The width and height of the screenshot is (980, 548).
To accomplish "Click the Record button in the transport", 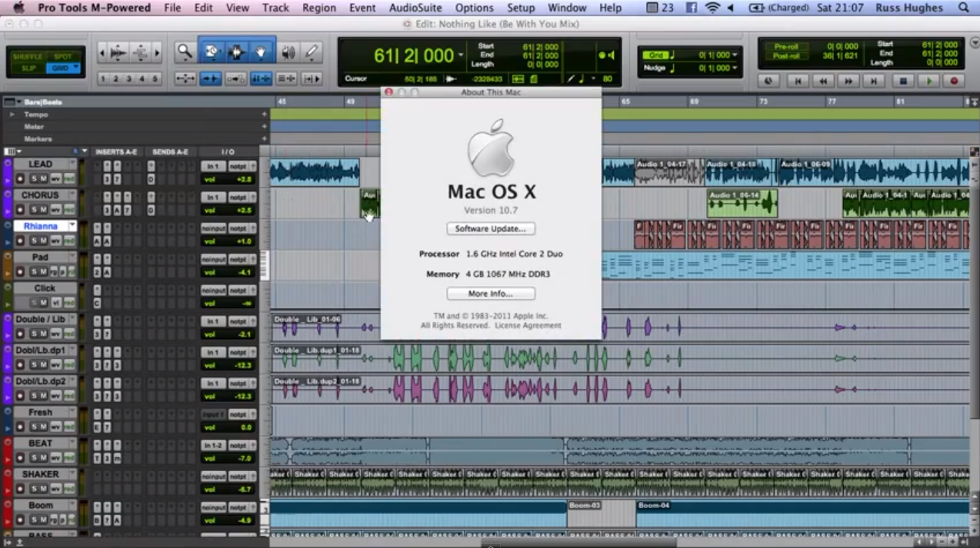I will click(x=954, y=81).
